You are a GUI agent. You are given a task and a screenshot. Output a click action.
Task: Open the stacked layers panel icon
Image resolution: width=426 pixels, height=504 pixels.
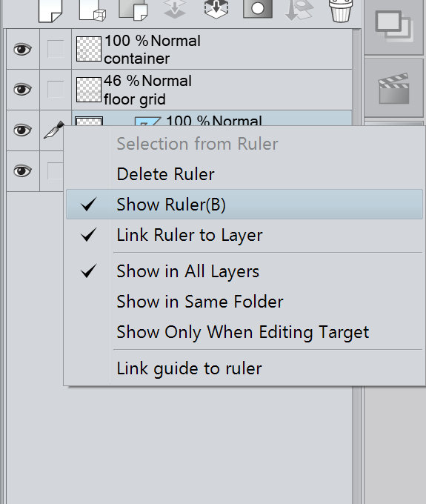394,26
